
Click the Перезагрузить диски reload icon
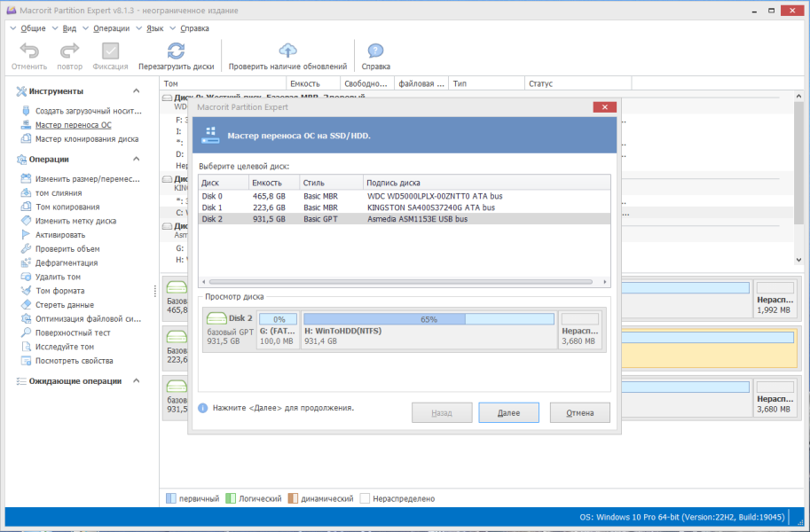(x=176, y=51)
